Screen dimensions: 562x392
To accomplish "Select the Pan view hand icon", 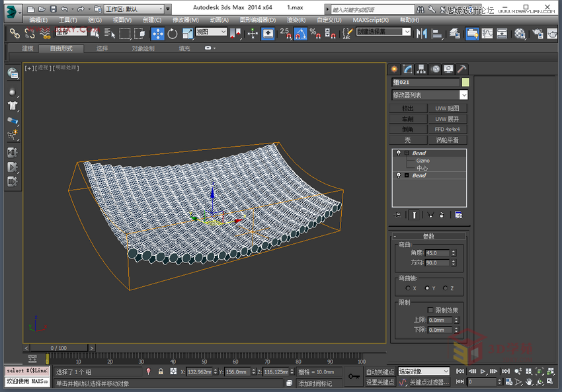I will click(529, 381).
